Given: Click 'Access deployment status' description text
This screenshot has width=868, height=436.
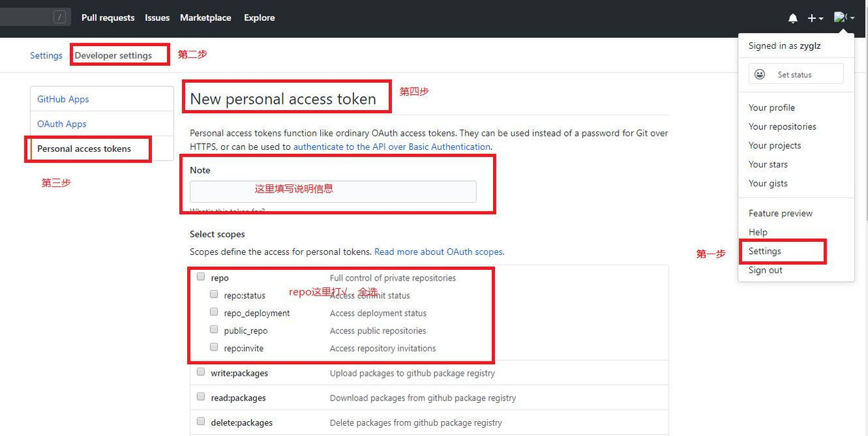Looking at the screenshot, I should 378,313.
